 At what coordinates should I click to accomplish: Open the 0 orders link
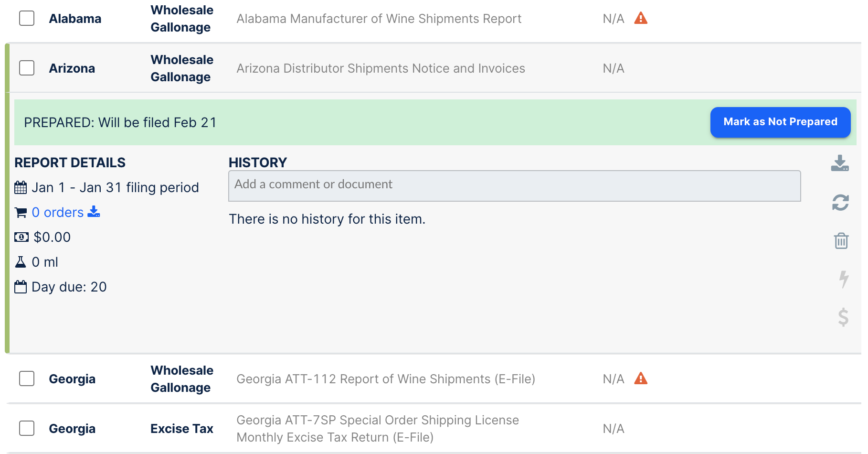(x=57, y=212)
